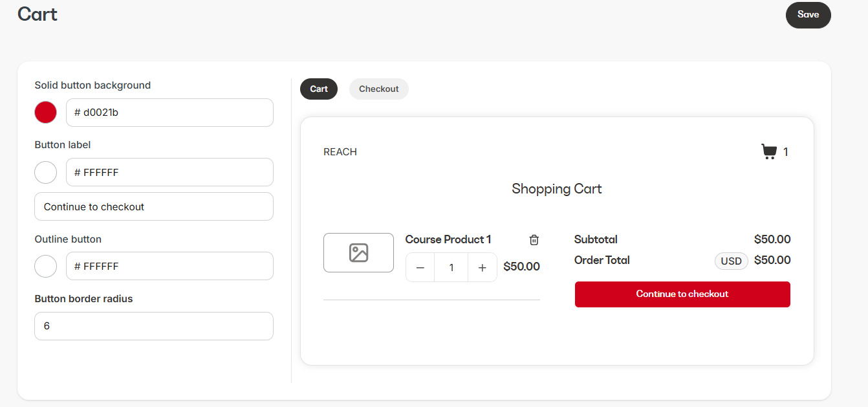Screen dimensions: 868x407
Task: Click the product image placeholder thumbnail
Action: [x=358, y=252]
